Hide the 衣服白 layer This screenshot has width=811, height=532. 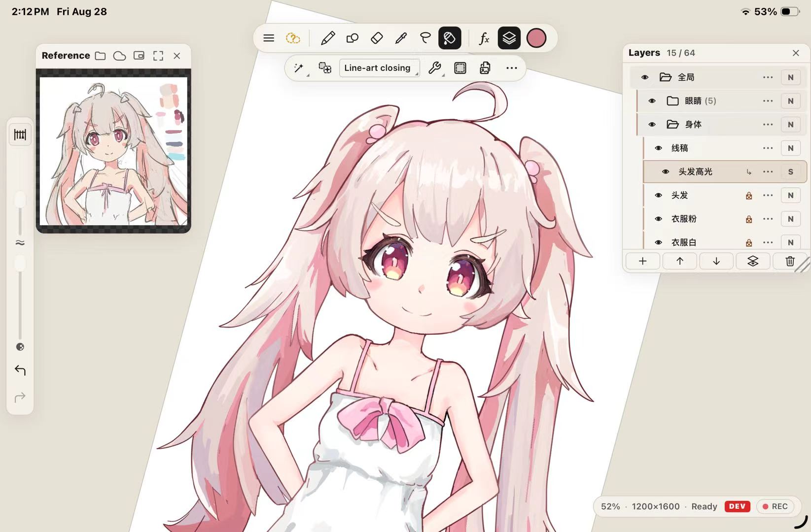(659, 242)
